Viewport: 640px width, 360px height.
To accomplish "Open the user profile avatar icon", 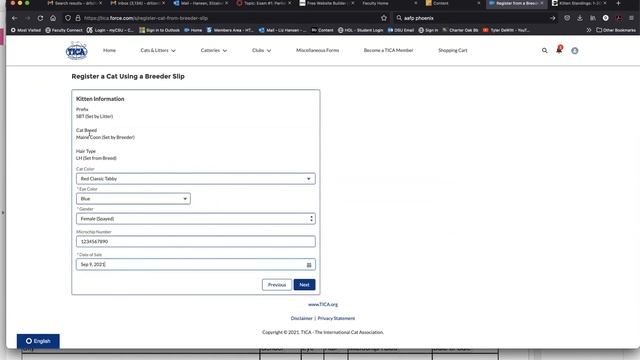I will (575, 51).
